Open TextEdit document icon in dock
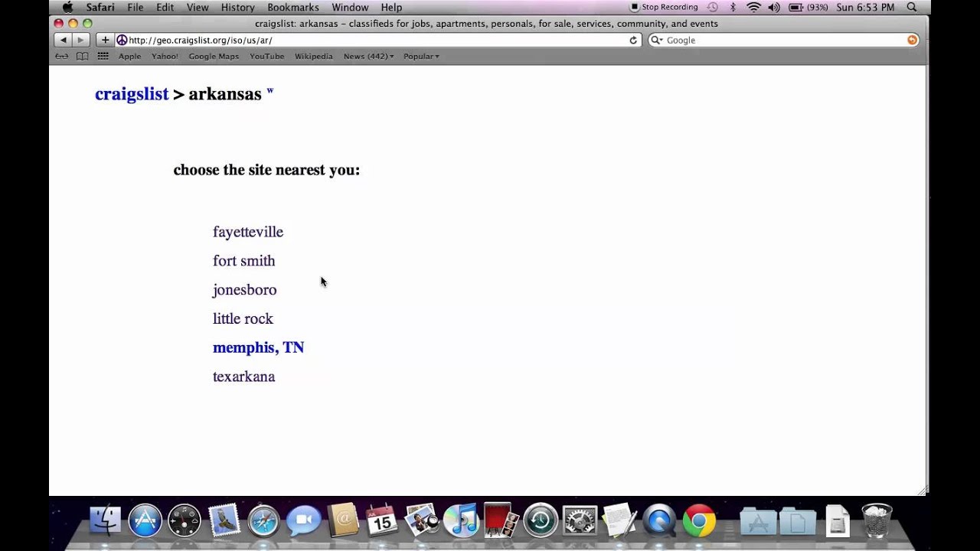The width and height of the screenshot is (980, 551). [619, 520]
